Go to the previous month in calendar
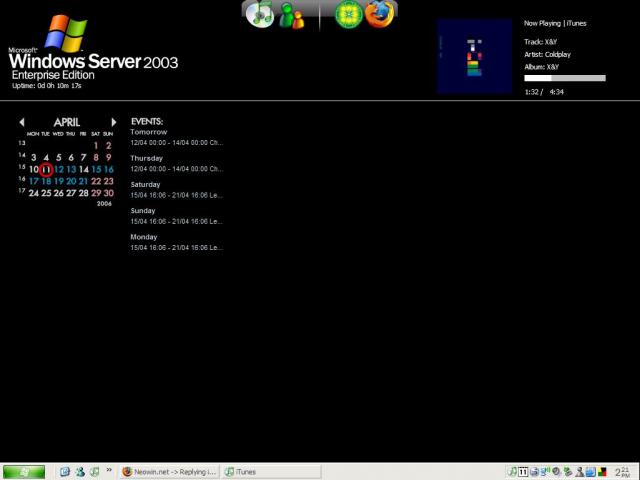Viewport: 640px width, 480px height. tap(22, 122)
